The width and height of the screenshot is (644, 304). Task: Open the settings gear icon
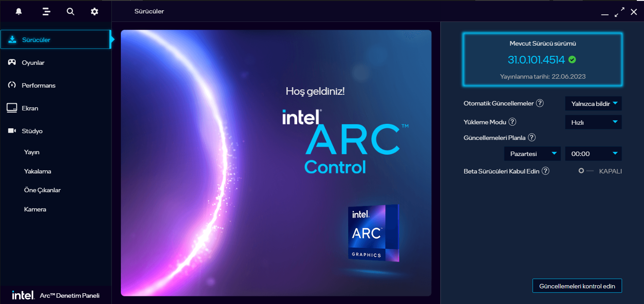(x=94, y=12)
